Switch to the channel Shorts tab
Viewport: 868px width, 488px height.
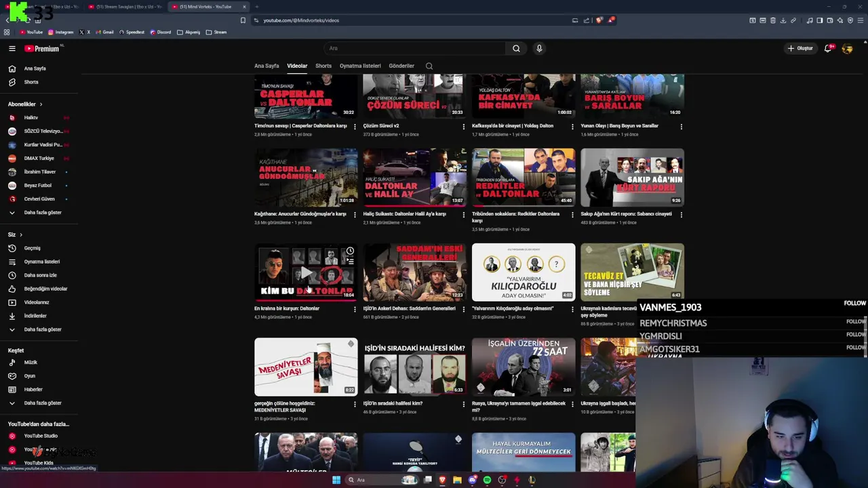click(x=323, y=66)
